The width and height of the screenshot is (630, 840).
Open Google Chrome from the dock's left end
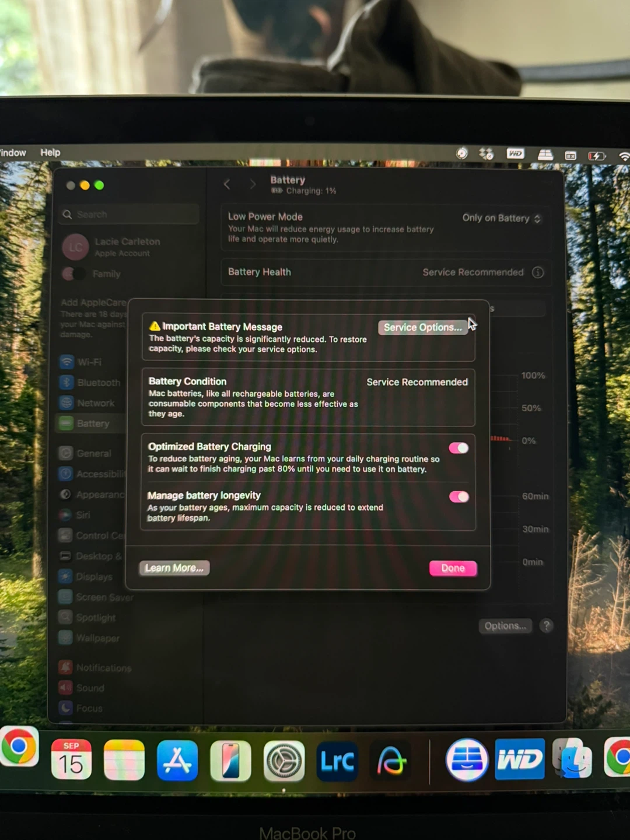19,746
